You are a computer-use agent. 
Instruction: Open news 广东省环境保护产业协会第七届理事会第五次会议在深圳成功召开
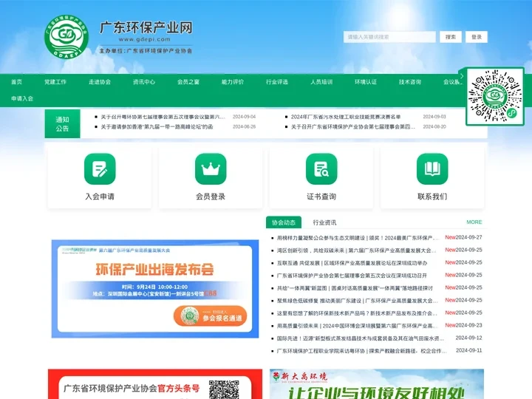[352, 276]
